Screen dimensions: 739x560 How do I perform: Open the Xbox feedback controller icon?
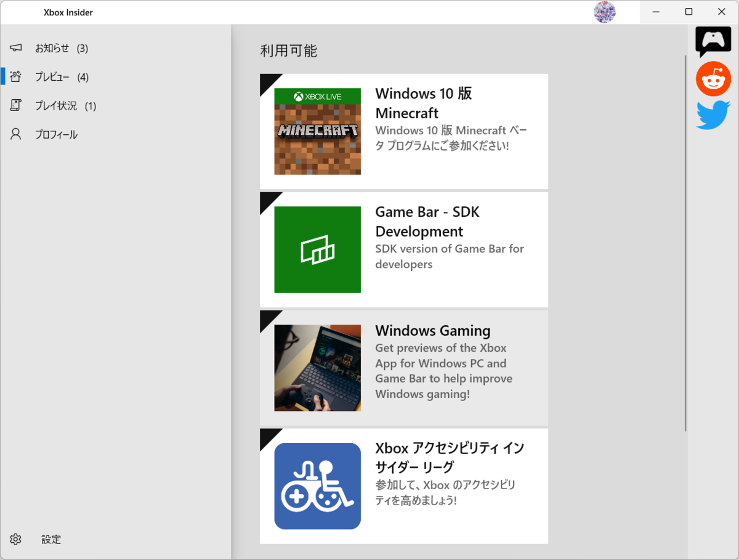point(713,42)
